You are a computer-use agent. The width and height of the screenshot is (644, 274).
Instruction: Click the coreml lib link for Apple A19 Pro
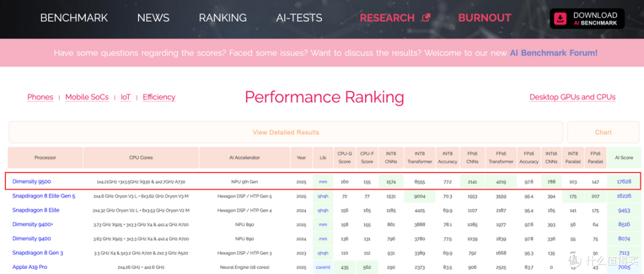[x=323, y=267]
